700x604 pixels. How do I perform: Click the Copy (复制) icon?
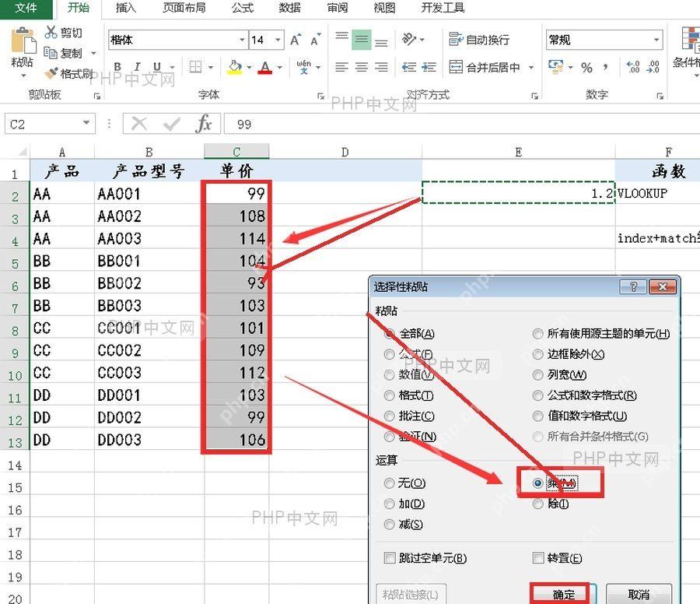50,53
